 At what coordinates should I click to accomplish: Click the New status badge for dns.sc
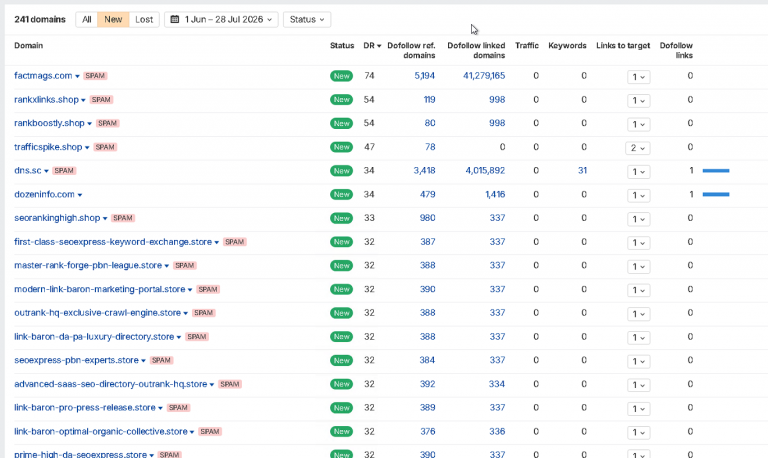[x=341, y=171]
